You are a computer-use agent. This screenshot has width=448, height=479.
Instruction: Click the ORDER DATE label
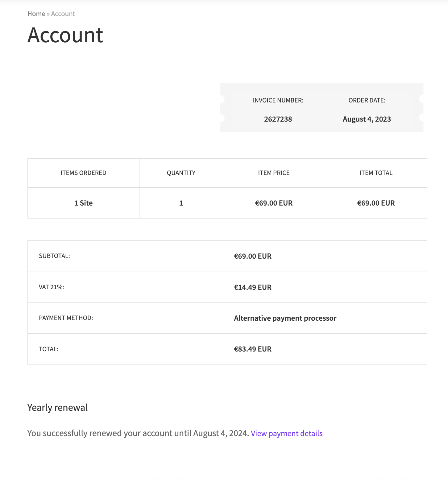coord(367,100)
